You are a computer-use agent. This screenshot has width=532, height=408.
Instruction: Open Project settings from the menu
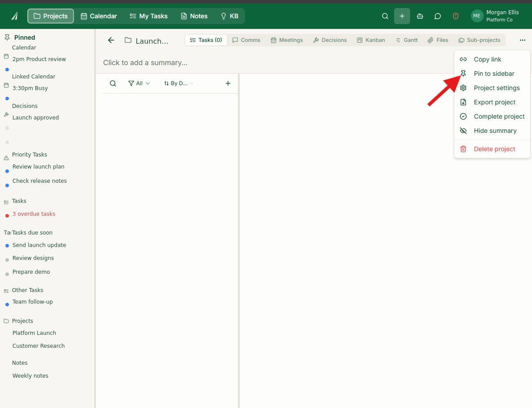(x=492, y=88)
